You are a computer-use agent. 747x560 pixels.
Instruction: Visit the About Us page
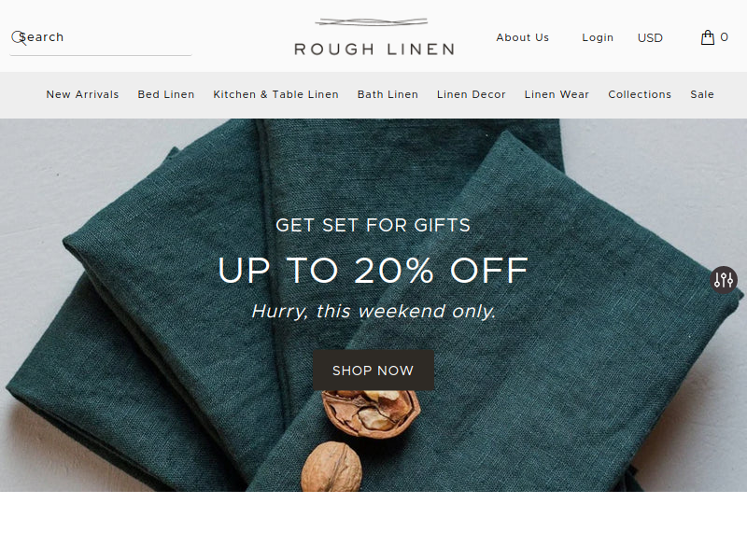pyautogui.click(x=522, y=37)
